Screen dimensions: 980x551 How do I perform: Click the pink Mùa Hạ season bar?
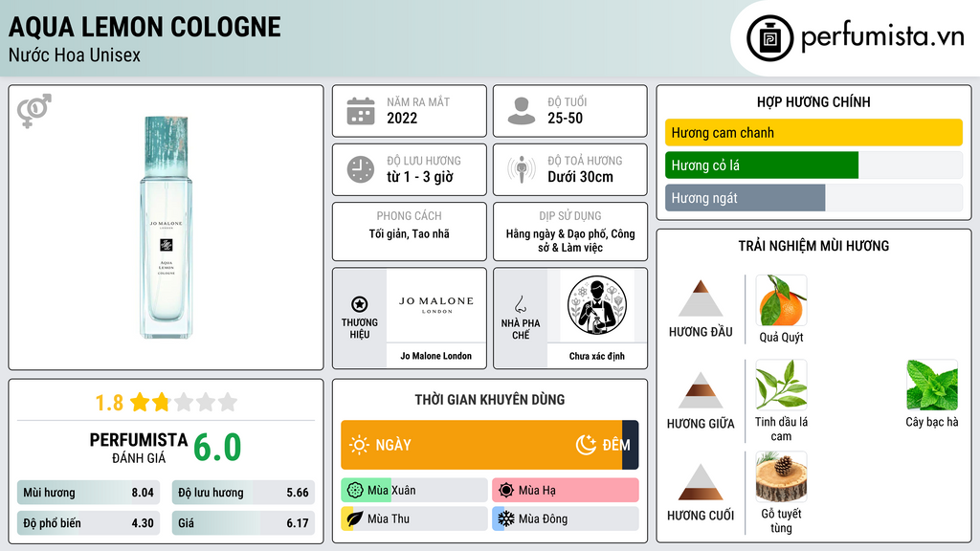(x=566, y=491)
